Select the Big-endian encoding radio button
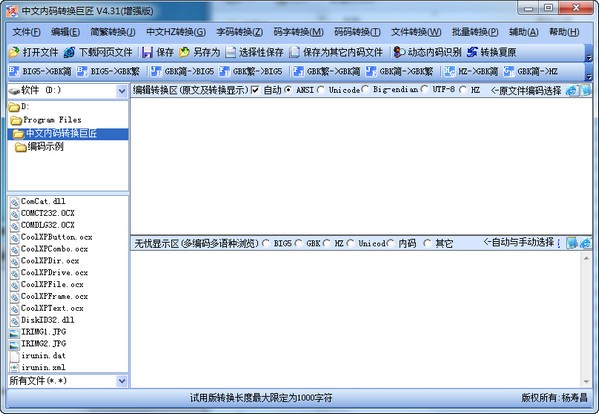Viewport: 599px width, 414px height. click(365, 90)
